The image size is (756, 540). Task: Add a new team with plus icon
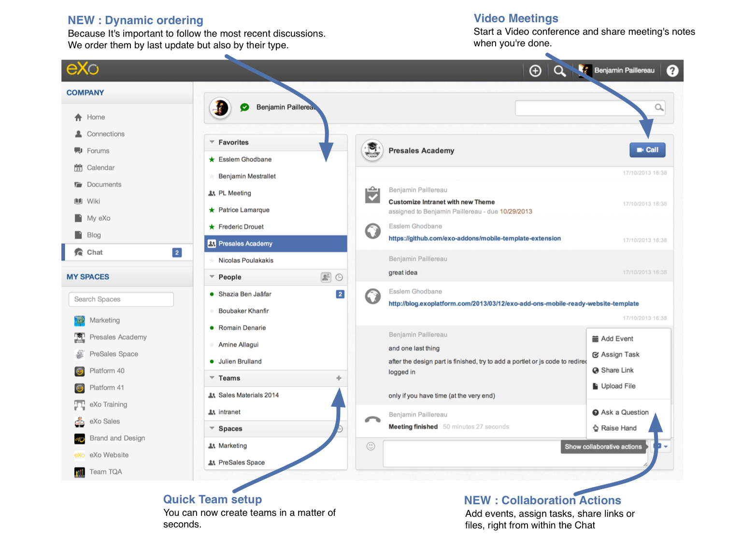(x=339, y=378)
